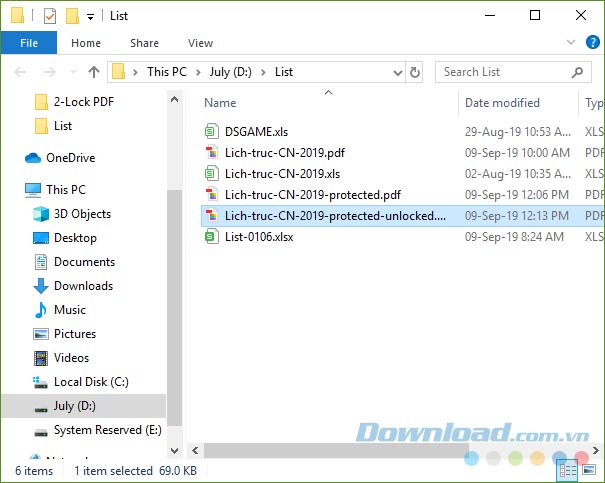Screen dimensions: 605x483
Task: Select Local Disk (C:) drive
Action: [x=81, y=382]
